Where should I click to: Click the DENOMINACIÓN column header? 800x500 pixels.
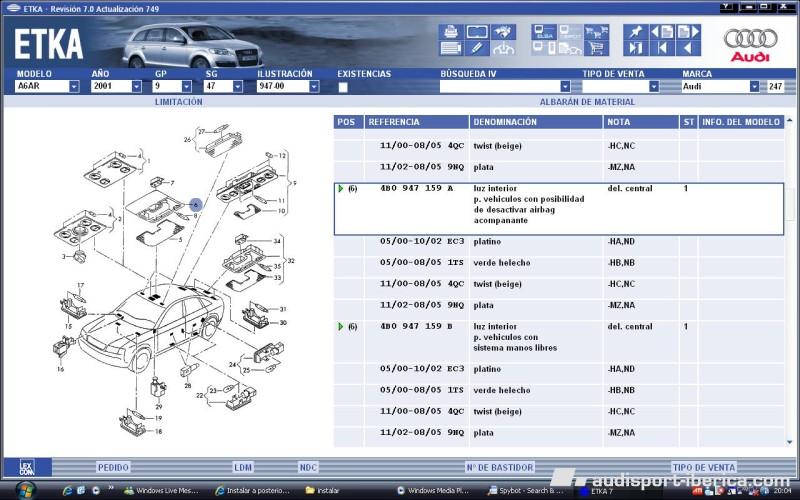[536, 122]
